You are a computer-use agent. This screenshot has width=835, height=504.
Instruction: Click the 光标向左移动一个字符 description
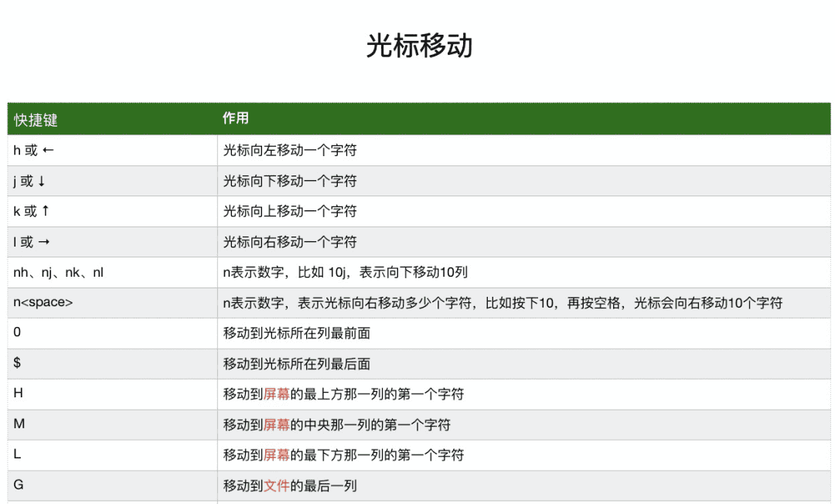tap(290, 151)
